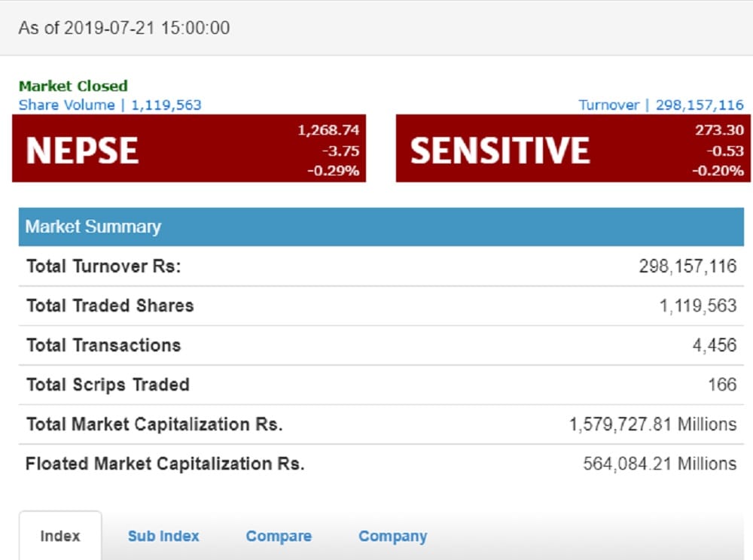This screenshot has height=560, width=753.
Task: Click the NEPSE index banner
Action: pos(189,148)
